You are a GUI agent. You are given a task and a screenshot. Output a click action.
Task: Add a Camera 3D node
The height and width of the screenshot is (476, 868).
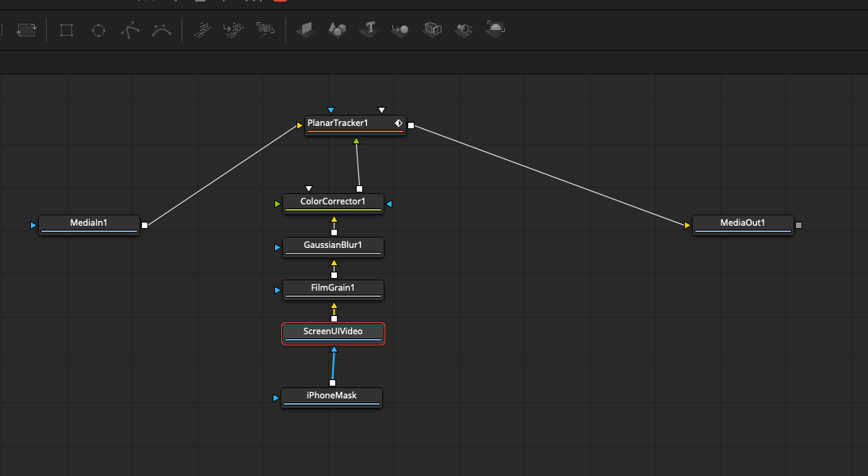432,30
